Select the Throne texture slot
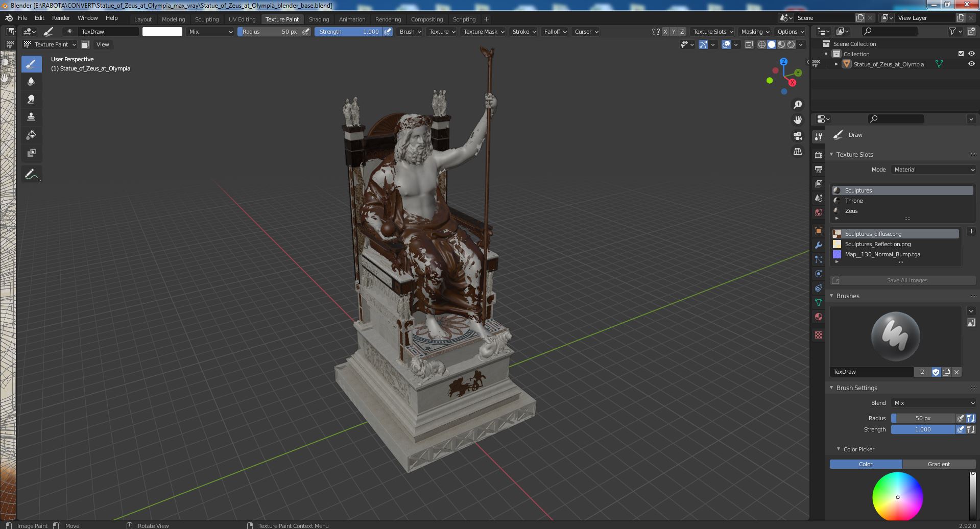This screenshot has width=980, height=529. tap(902, 201)
